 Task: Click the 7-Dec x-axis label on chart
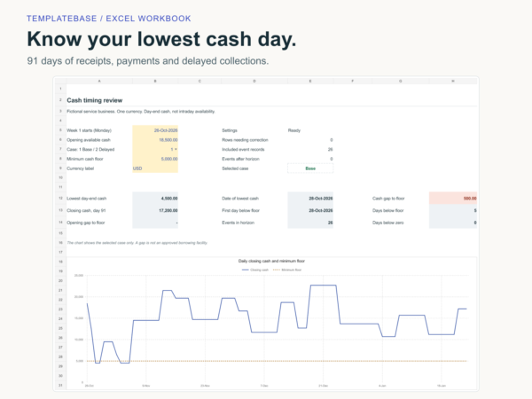click(x=264, y=386)
